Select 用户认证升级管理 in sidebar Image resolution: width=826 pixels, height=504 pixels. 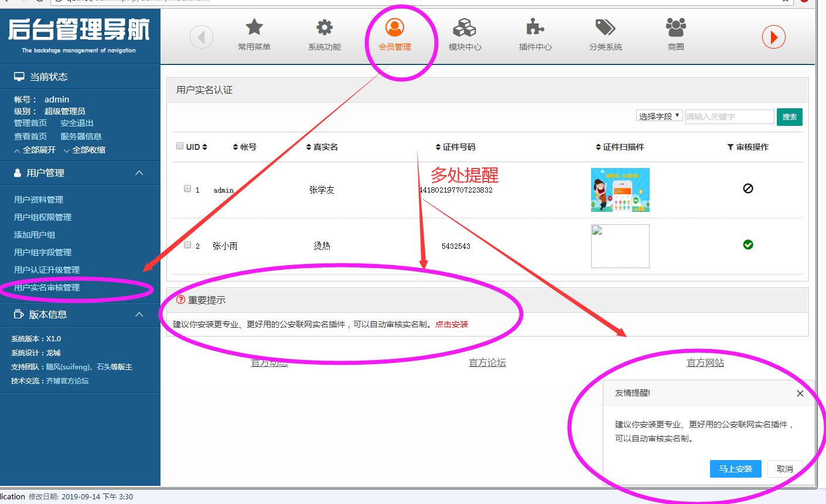click(x=47, y=270)
